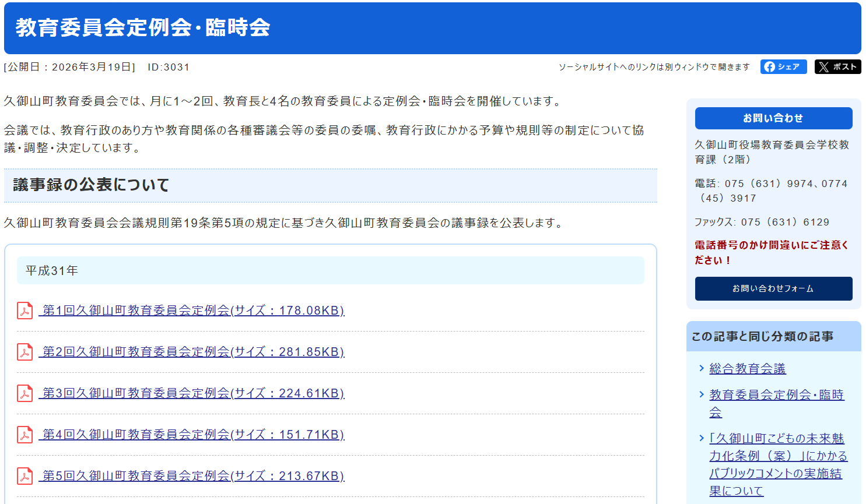Click the PDF icon beside 第4回定例会
This screenshot has width=866, height=504.
click(24, 435)
